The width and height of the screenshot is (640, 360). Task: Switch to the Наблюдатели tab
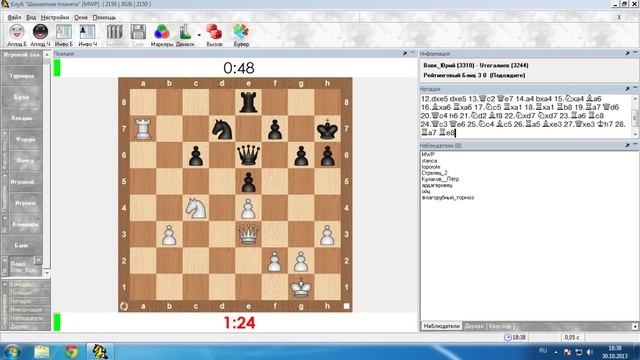pos(441,326)
